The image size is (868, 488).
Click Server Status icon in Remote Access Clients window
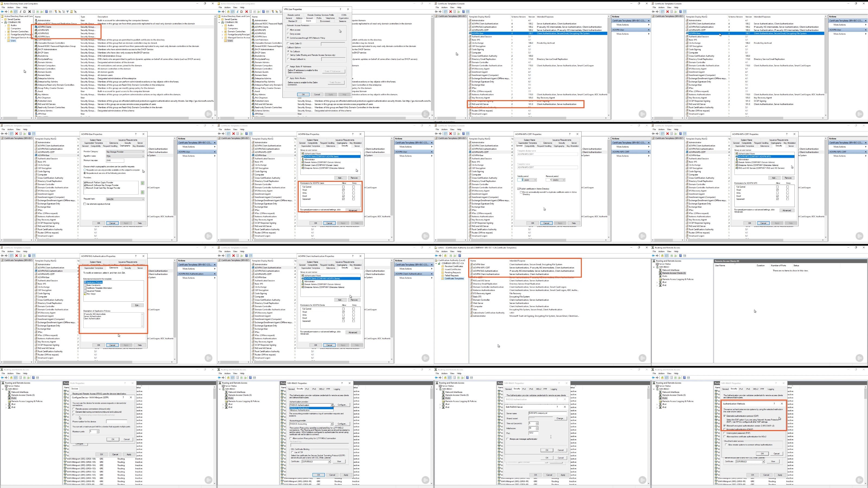point(657,264)
